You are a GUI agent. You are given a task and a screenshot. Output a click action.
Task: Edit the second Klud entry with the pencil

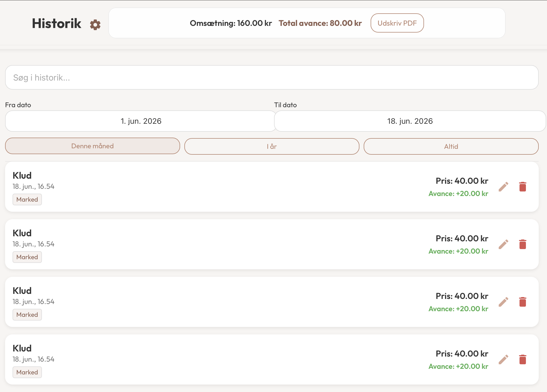point(504,244)
